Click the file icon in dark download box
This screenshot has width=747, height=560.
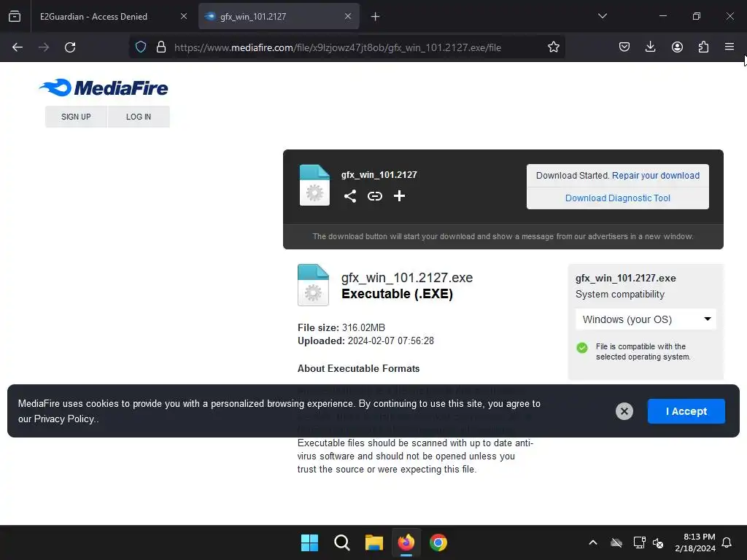[x=314, y=184]
